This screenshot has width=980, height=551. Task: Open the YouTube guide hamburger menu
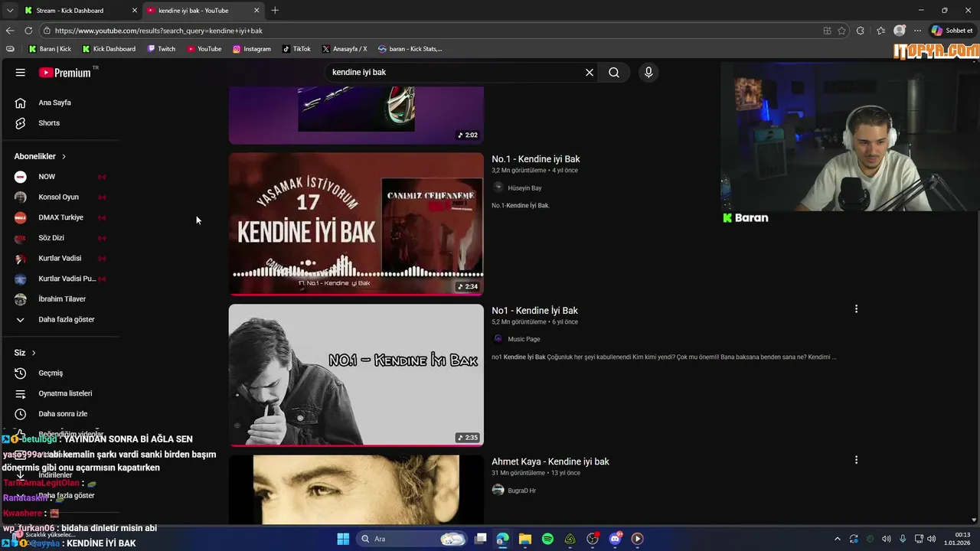[x=21, y=73]
